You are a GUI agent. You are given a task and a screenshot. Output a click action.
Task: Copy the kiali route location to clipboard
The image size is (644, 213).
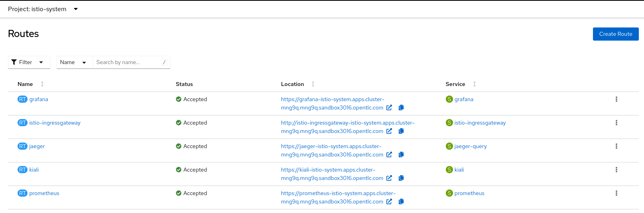coord(401,178)
